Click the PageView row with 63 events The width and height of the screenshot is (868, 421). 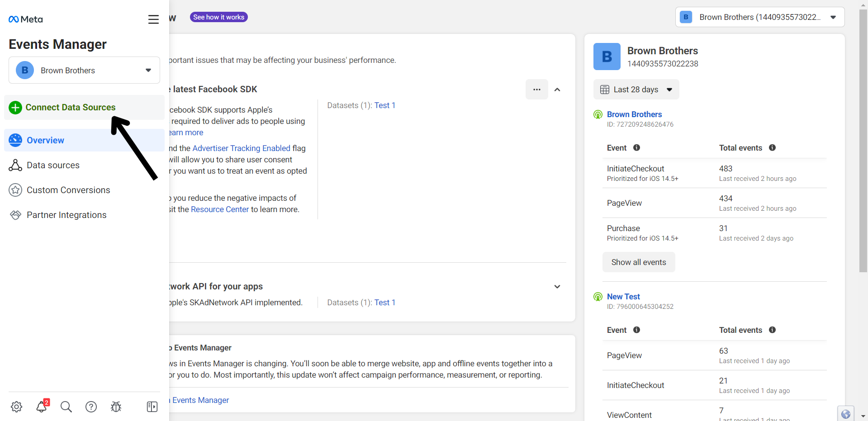[x=715, y=355]
